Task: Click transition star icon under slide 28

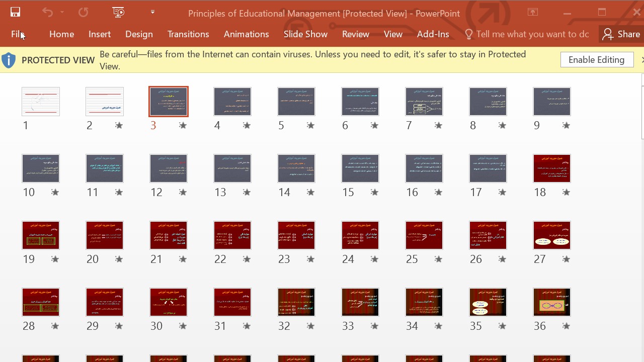Action: point(55,326)
